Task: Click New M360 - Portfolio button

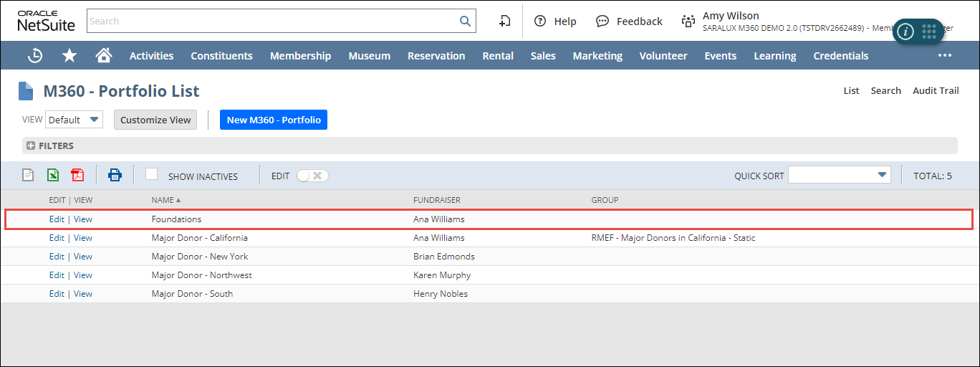Action: (274, 120)
